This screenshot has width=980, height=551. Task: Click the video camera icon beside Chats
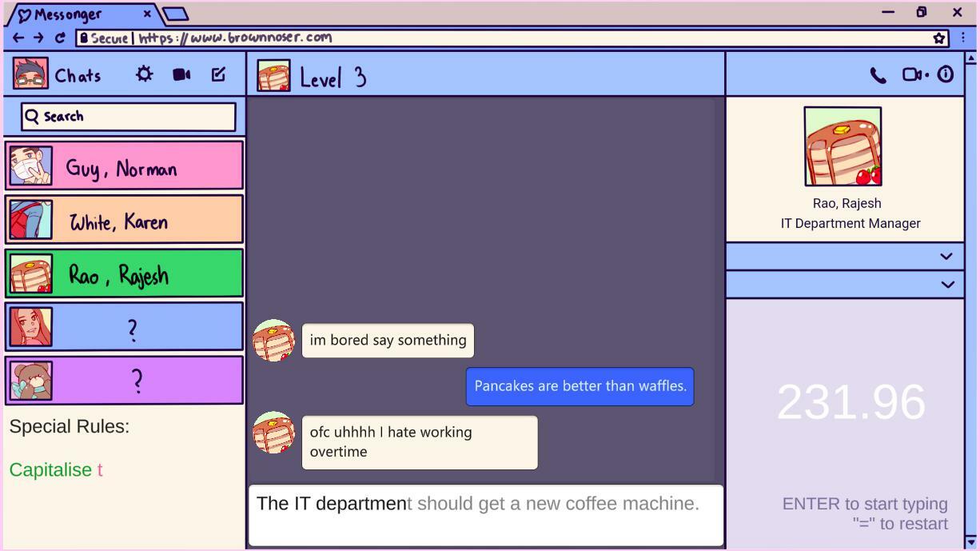[181, 74]
